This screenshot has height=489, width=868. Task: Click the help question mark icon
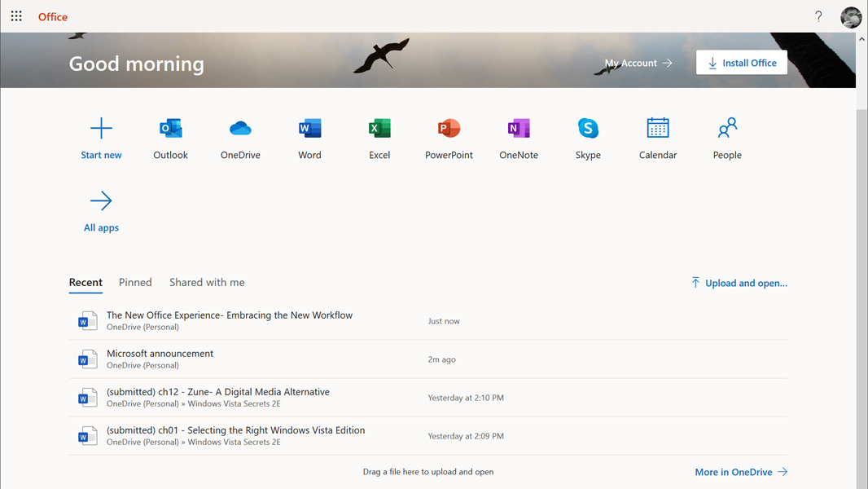(818, 16)
